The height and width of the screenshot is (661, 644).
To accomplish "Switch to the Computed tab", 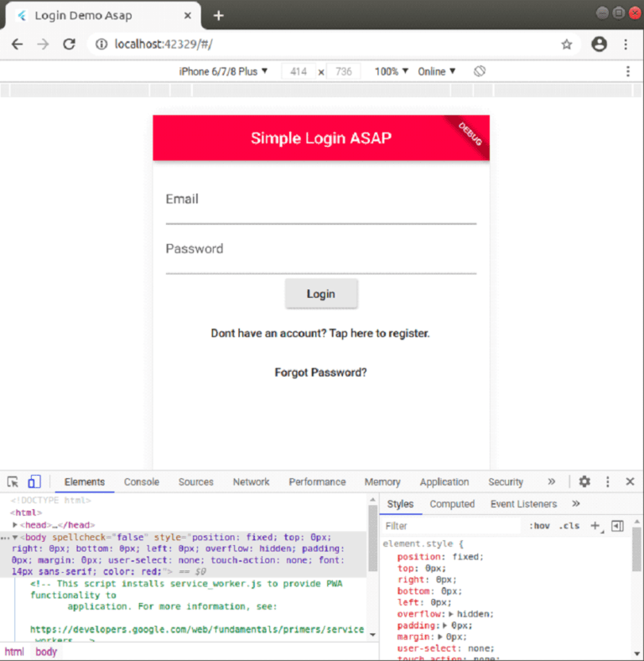I will (x=452, y=504).
